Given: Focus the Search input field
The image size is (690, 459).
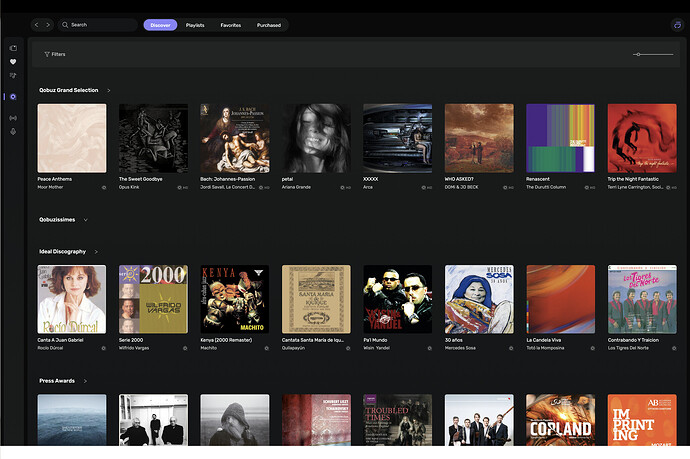Looking at the screenshot, I should coord(99,25).
